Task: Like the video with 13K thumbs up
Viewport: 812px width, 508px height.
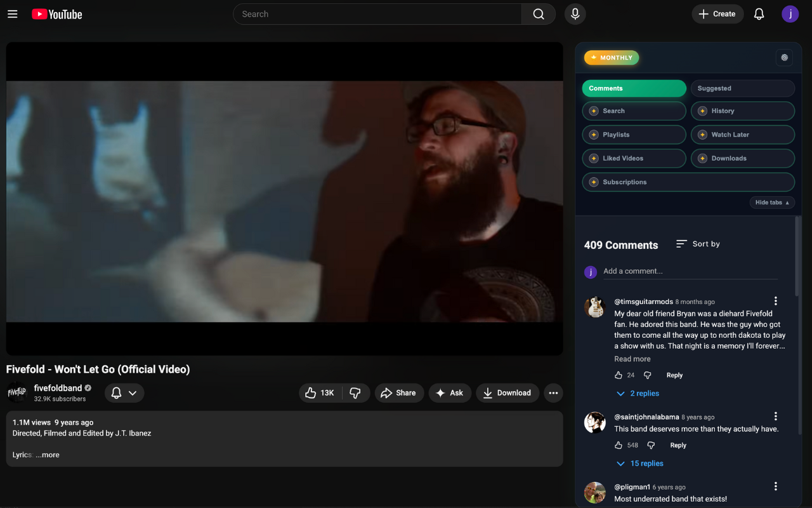Action: tap(320, 393)
